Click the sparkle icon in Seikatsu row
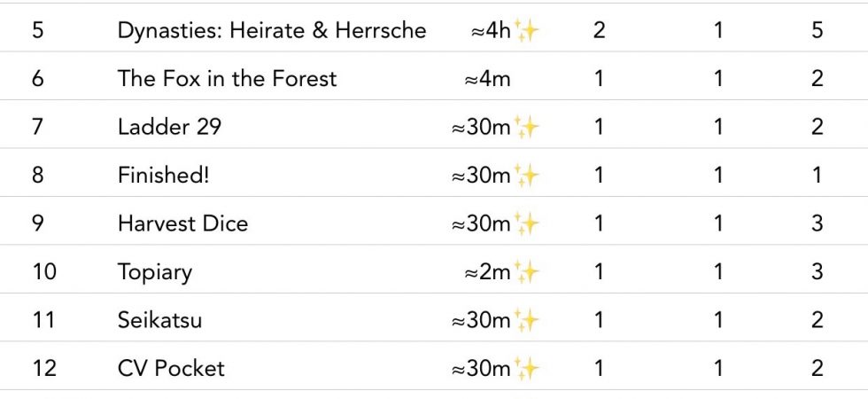Viewport: 868px width, 399px height. [527, 319]
